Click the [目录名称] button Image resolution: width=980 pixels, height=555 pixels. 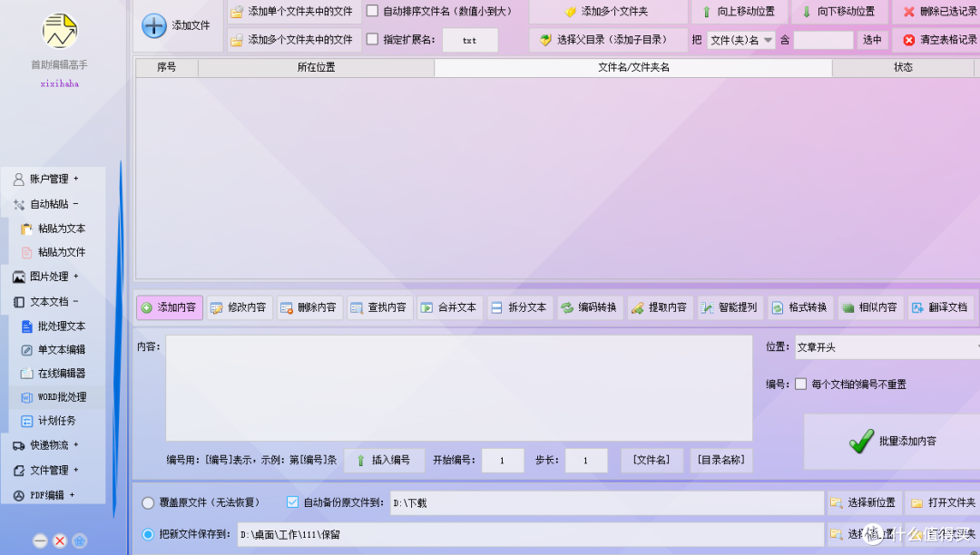tap(721, 460)
